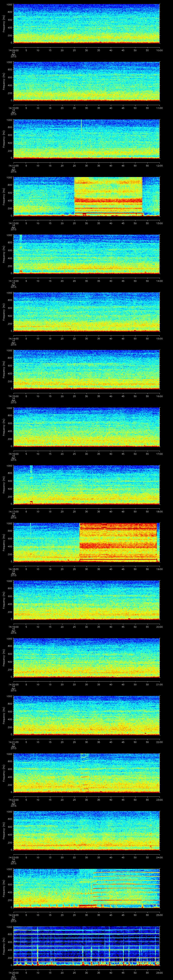Open the spectrogram panel starting at 14:19:00
This screenshot has width=173, height=980.
[86, 600]
